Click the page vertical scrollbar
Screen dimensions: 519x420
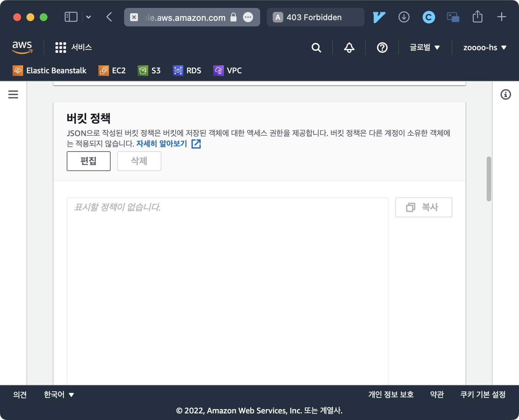(x=489, y=179)
